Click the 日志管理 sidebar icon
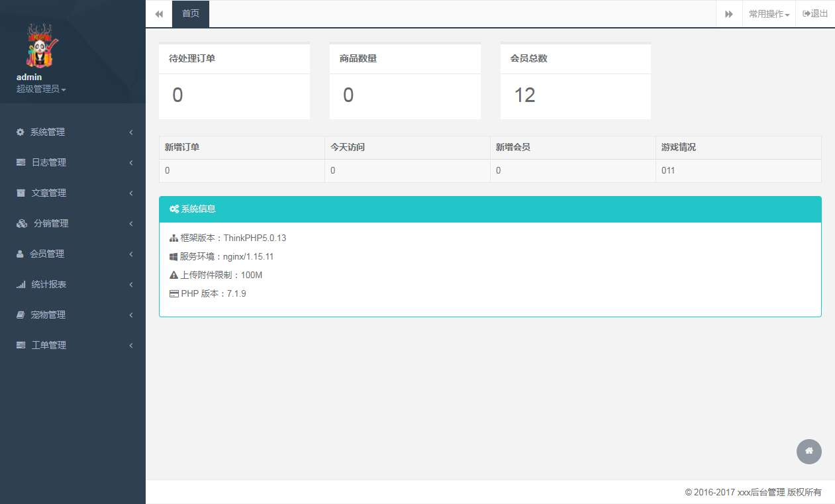This screenshot has width=835, height=504. tap(21, 162)
